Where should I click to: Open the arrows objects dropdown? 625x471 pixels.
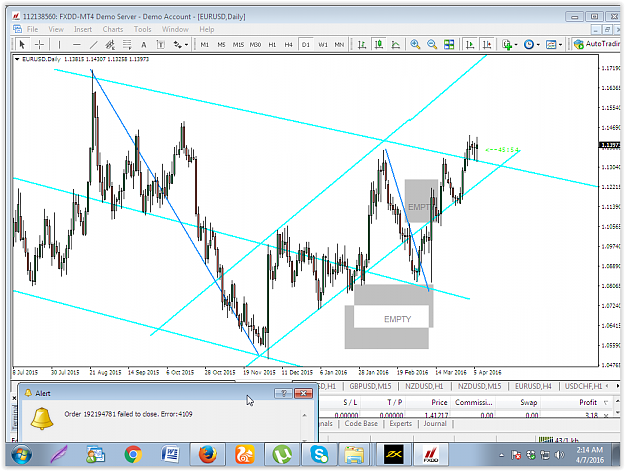tap(181, 45)
